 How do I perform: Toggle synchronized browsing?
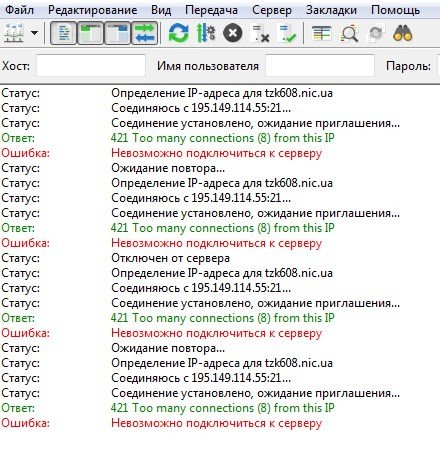click(x=376, y=33)
